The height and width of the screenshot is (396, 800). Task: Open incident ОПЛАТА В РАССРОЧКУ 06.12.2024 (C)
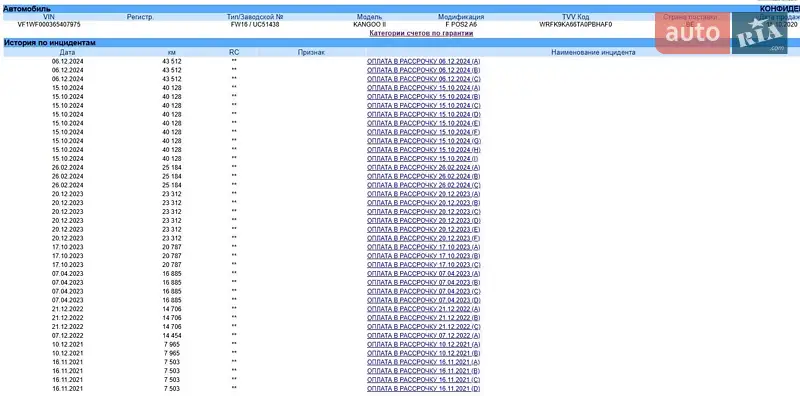423,79
